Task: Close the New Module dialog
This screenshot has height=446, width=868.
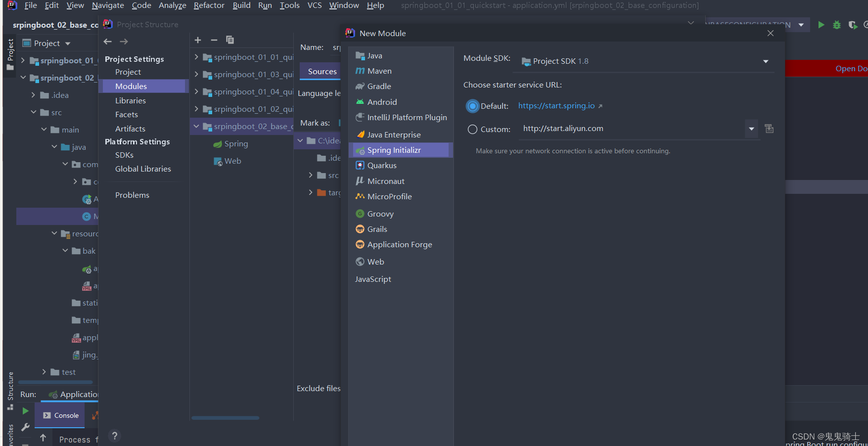Action: tap(771, 33)
